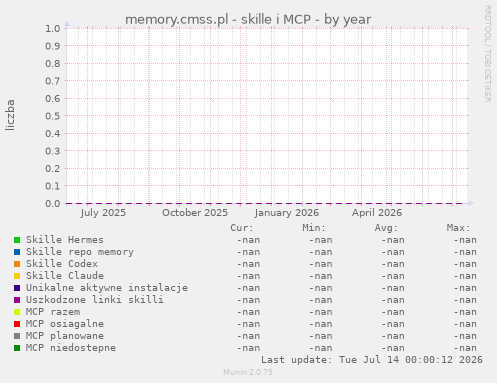Click the orange Skille Codex color swatch

pos(17,264)
